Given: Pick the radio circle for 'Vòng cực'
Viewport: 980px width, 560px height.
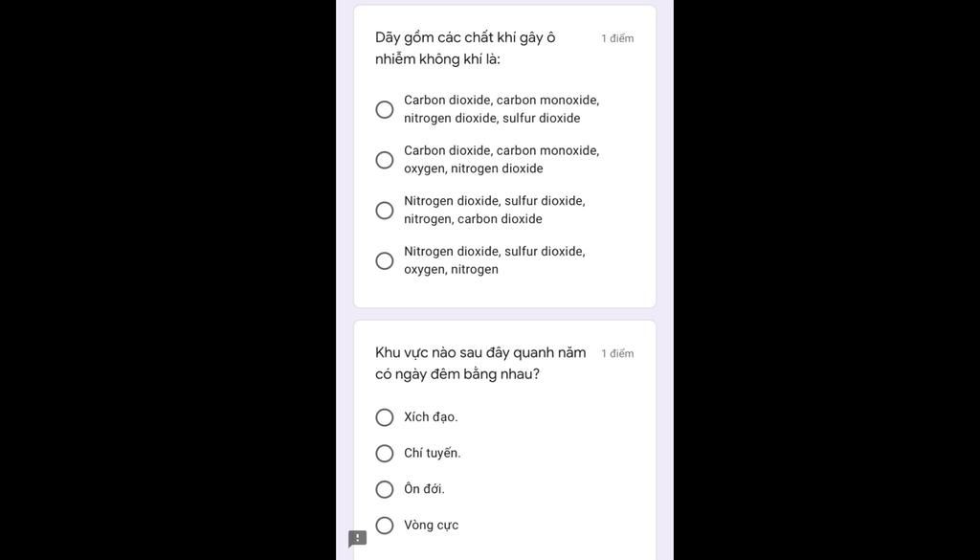Looking at the screenshot, I should (x=385, y=526).
